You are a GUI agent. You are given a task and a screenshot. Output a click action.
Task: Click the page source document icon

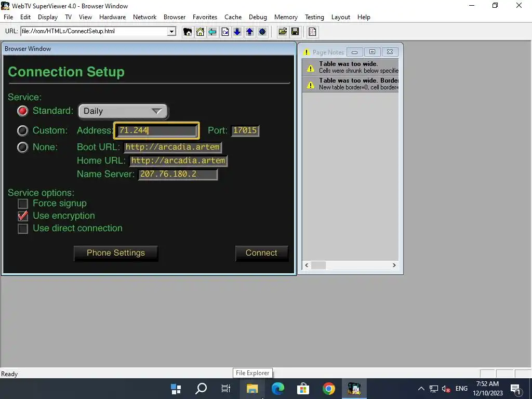pos(312,32)
